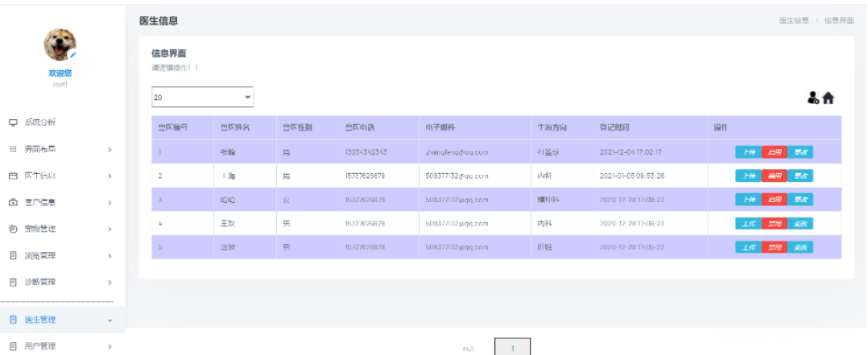Click the 更改 button in 哈哈's row
Viewport: 868px width, 355px height.
[800, 200]
